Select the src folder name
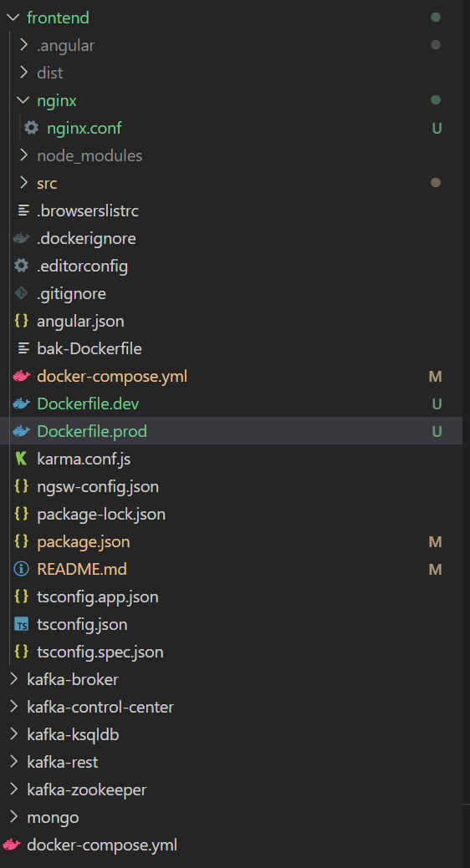The height and width of the screenshot is (868, 470). pos(47,183)
